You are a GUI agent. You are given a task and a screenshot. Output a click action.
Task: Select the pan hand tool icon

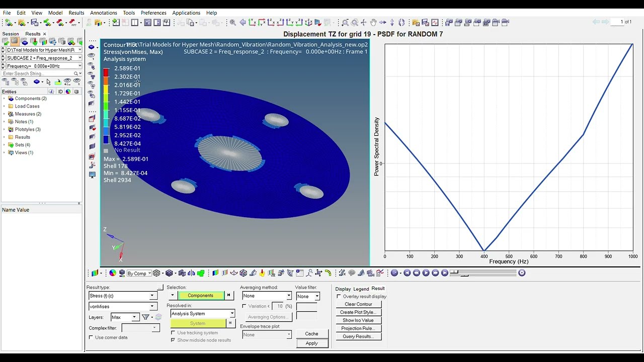click(373, 23)
